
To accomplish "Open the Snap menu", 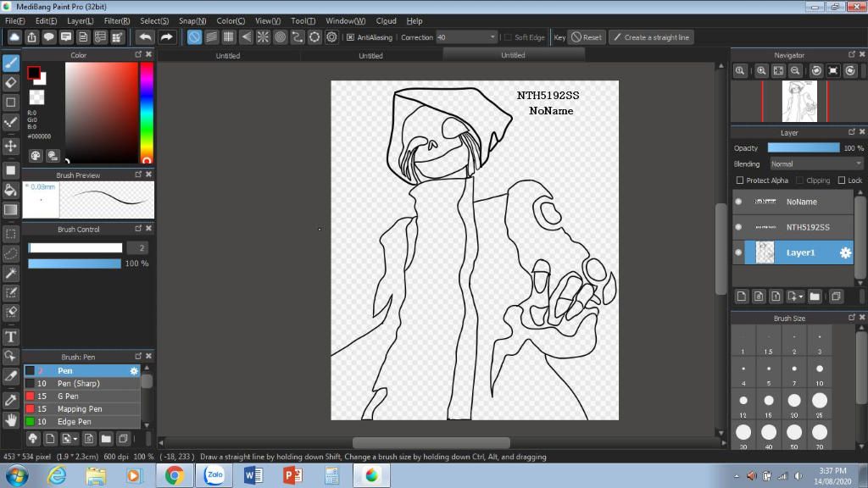I will click(x=192, y=21).
